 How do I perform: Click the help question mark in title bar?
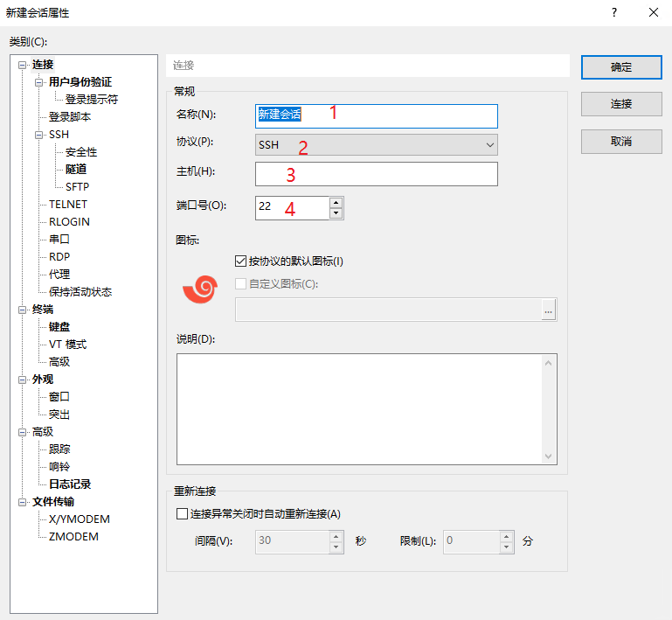coord(613,12)
